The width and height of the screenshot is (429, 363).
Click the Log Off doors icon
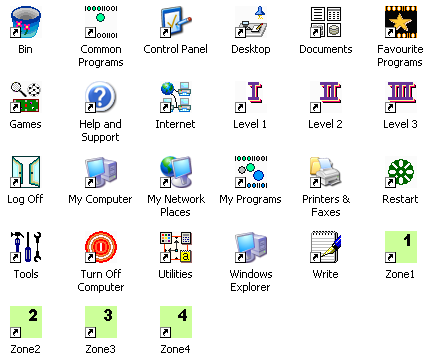pyautogui.click(x=26, y=172)
